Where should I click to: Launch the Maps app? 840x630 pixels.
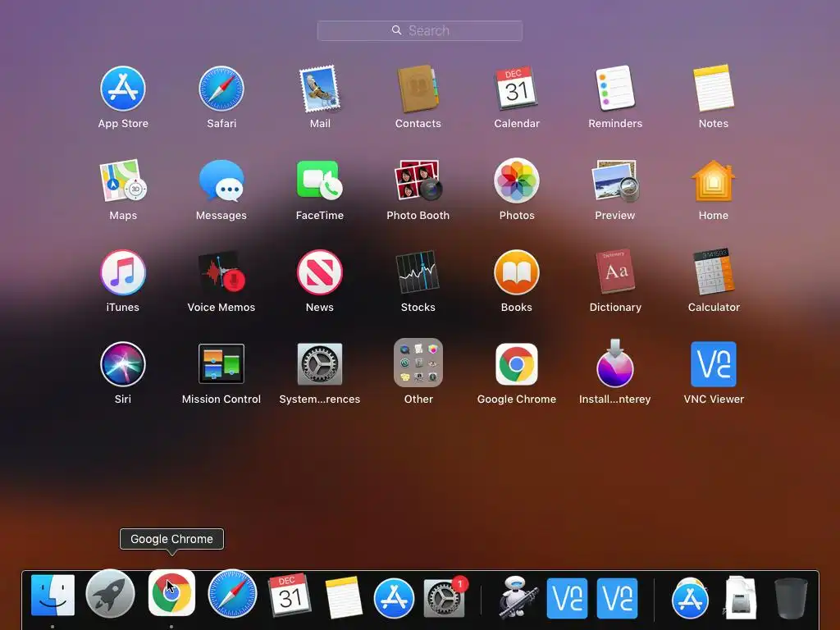[123, 181]
